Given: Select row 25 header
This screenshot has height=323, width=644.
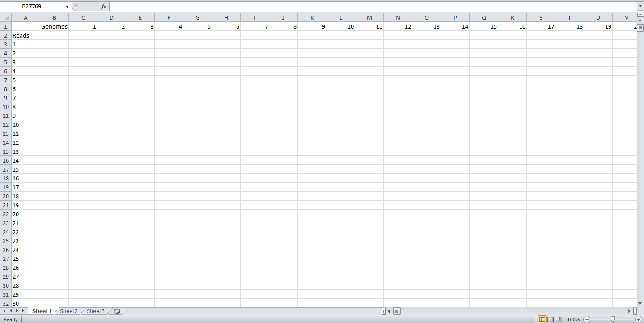Looking at the screenshot, I should tap(5, 241).
